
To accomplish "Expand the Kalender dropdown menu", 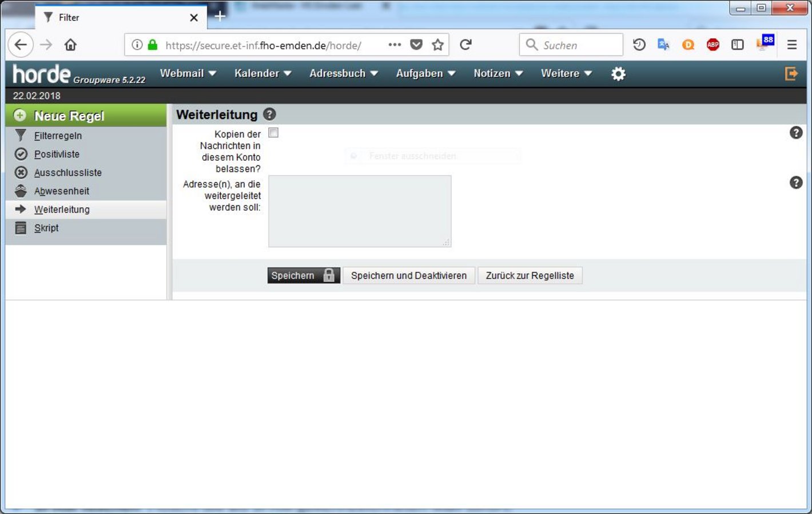I will pyautogui.click(x=263, y=73).
